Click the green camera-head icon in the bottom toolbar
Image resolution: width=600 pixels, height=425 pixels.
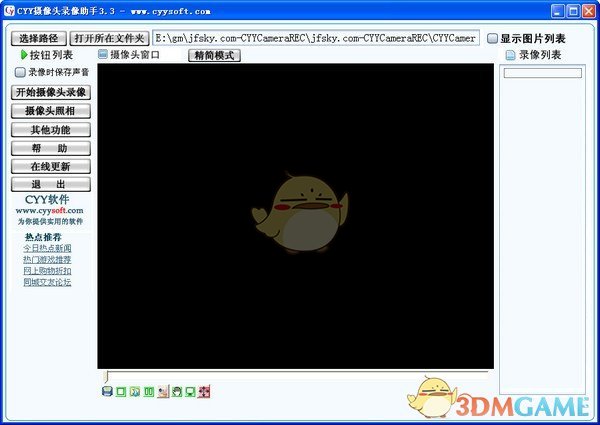[x=176, y=390]
